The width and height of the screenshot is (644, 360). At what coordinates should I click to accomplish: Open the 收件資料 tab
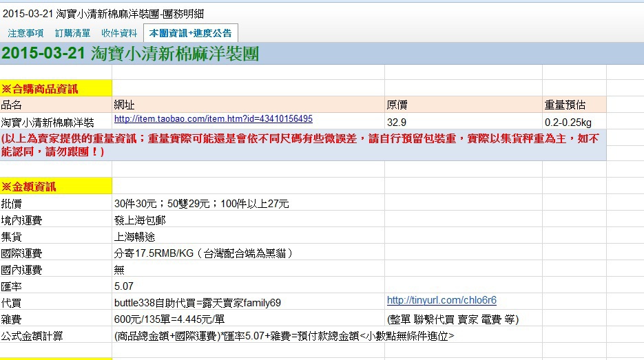point(119,33)
